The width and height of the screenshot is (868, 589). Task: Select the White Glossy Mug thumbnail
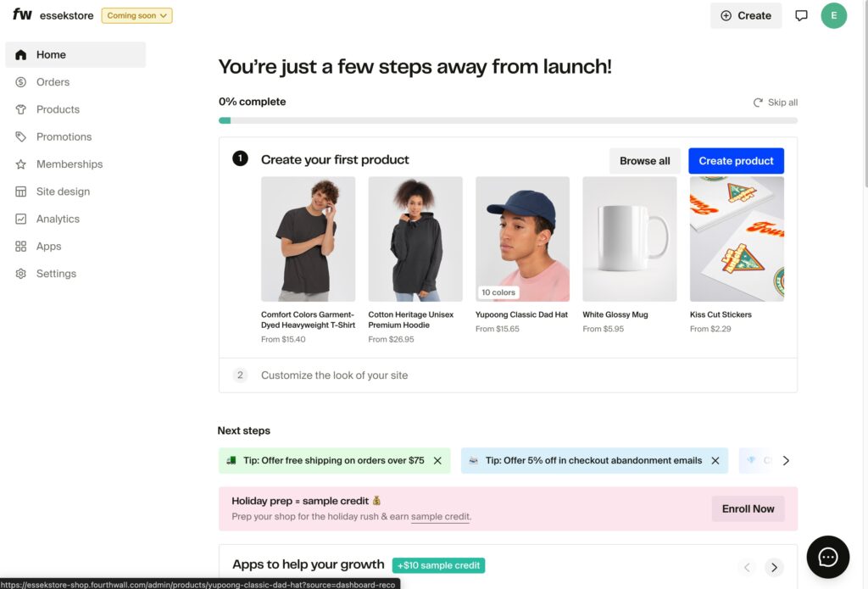tap(630, 239)
